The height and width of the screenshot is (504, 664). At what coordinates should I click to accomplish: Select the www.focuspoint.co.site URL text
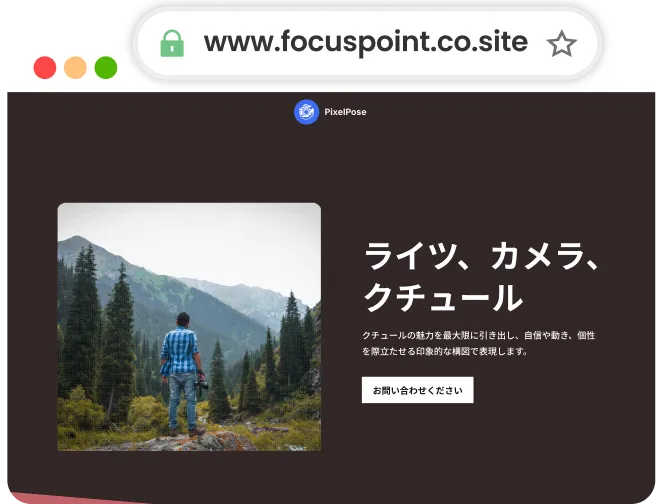click(x=366, y=42)
